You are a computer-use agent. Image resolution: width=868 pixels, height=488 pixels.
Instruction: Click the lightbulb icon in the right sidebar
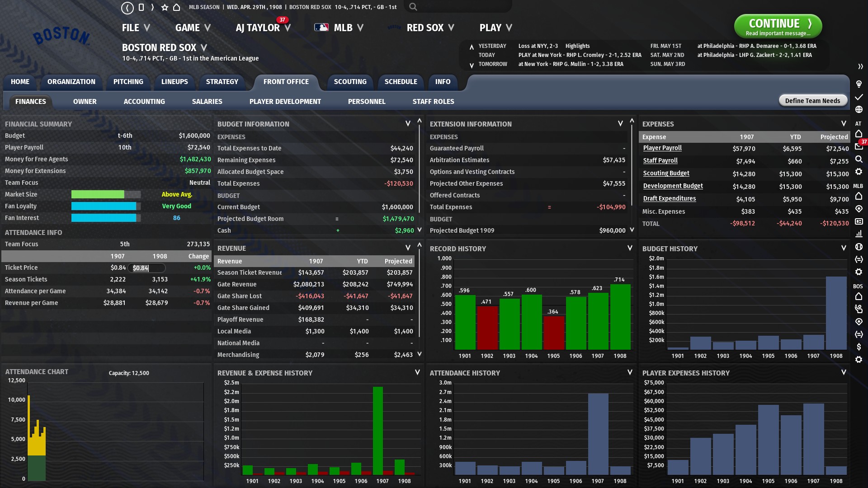click(x=859, y=84)
